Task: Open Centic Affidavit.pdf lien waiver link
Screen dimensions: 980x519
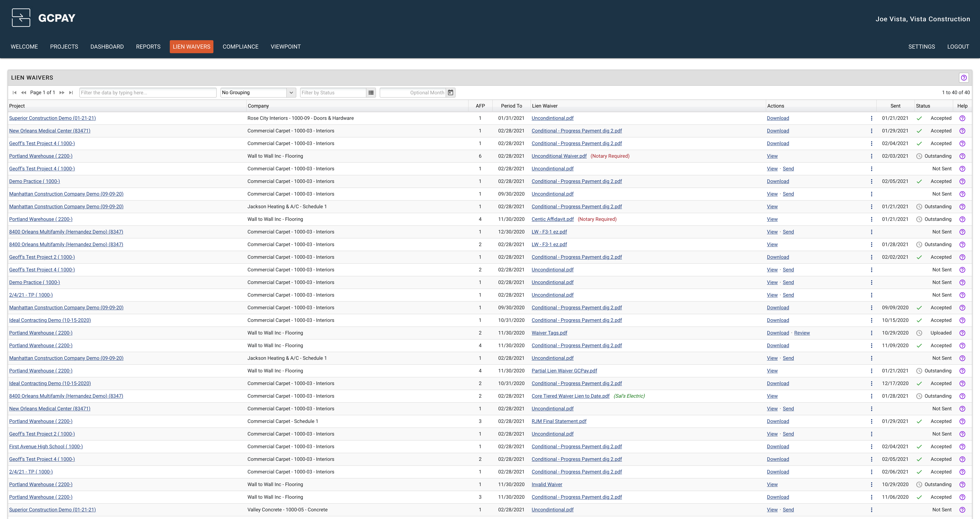Action: pos(552,219)
